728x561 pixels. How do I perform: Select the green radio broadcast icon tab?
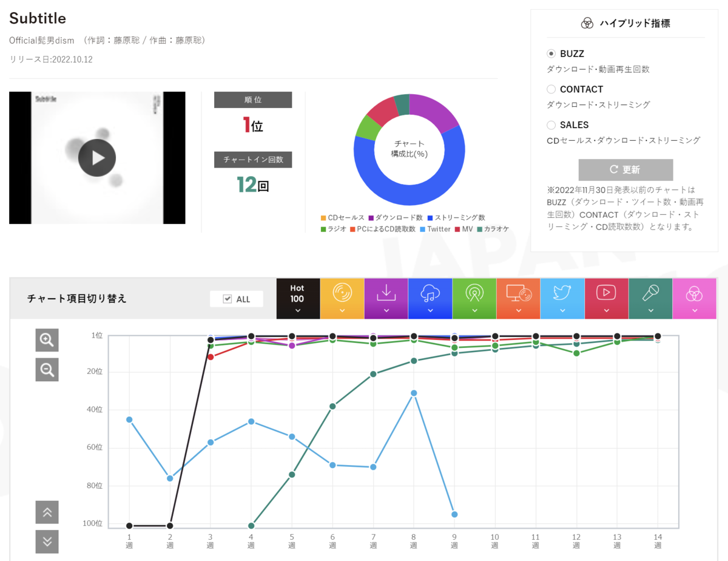pos(474,299)
